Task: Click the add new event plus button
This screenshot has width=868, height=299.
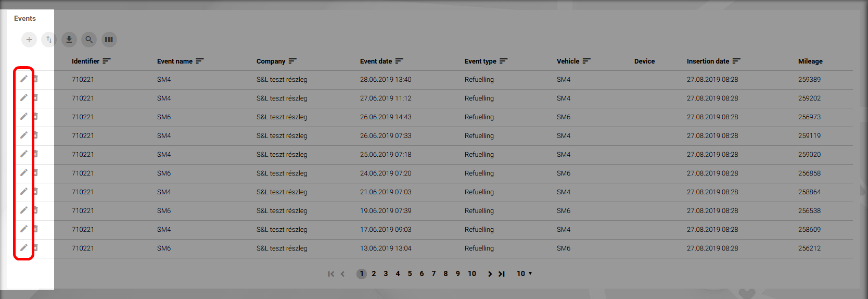Action: click(x=29, y=40)
